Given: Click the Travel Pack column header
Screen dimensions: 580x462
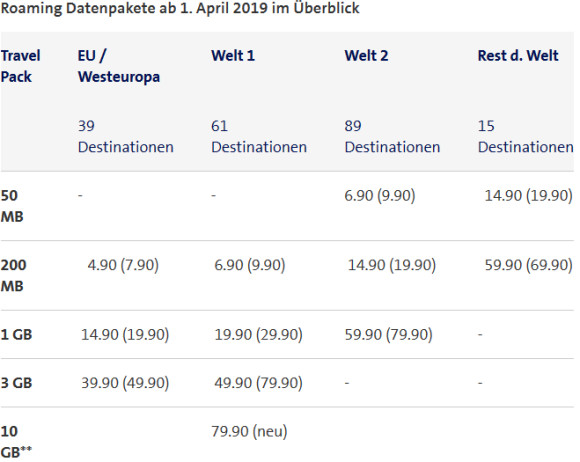Looking at the screenshot, I should pos(20,66).
